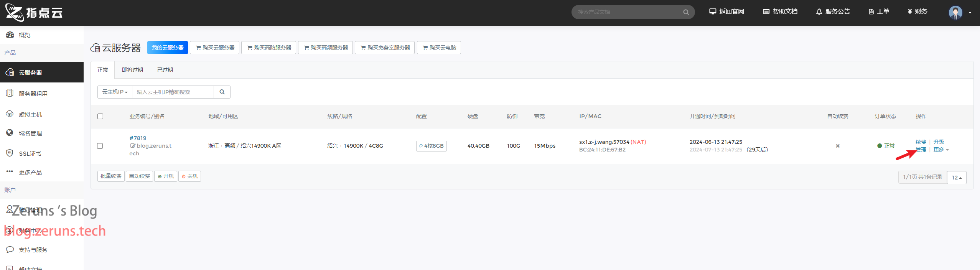Screen dimensions: 980x270
Task: Expand the account dropdown caret
Action: tap(970, 13)
